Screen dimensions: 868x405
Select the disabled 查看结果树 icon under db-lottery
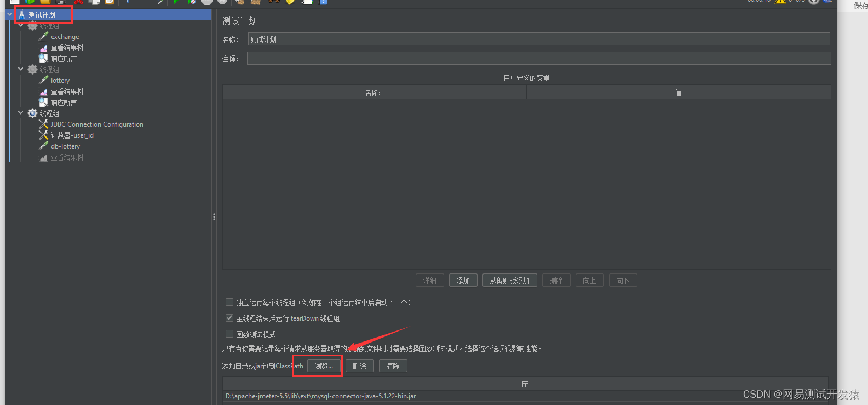[44, 158]
